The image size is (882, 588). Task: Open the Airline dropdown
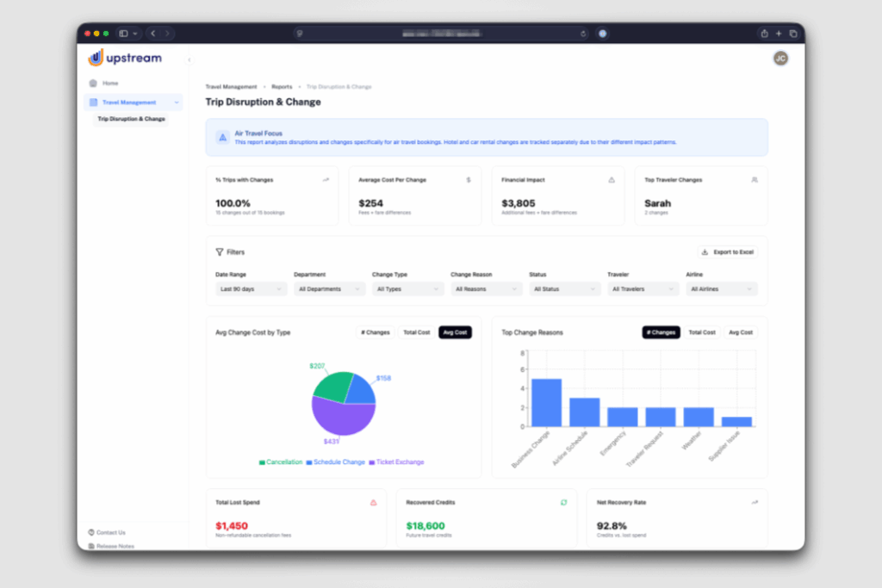pyautogui.click(x=722, y=289)
